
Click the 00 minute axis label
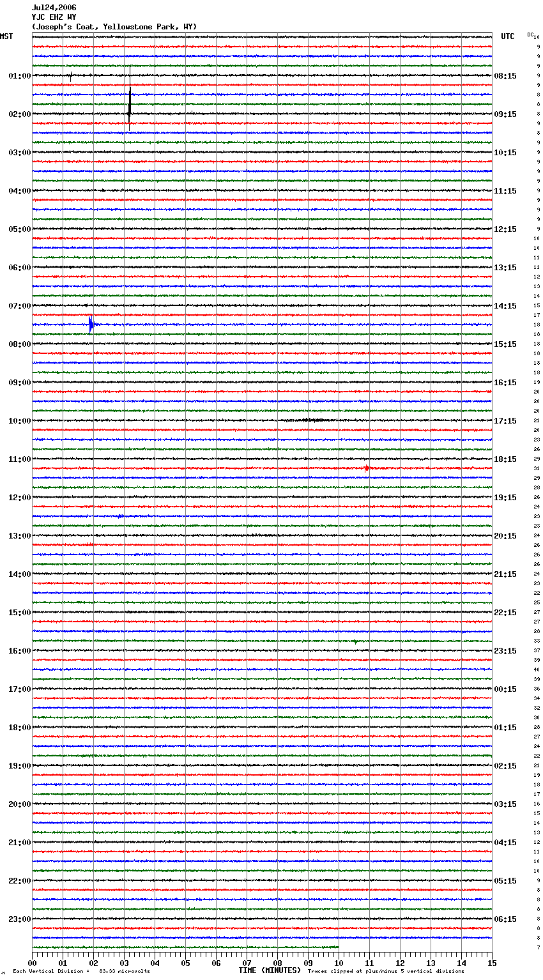[32, 963]
